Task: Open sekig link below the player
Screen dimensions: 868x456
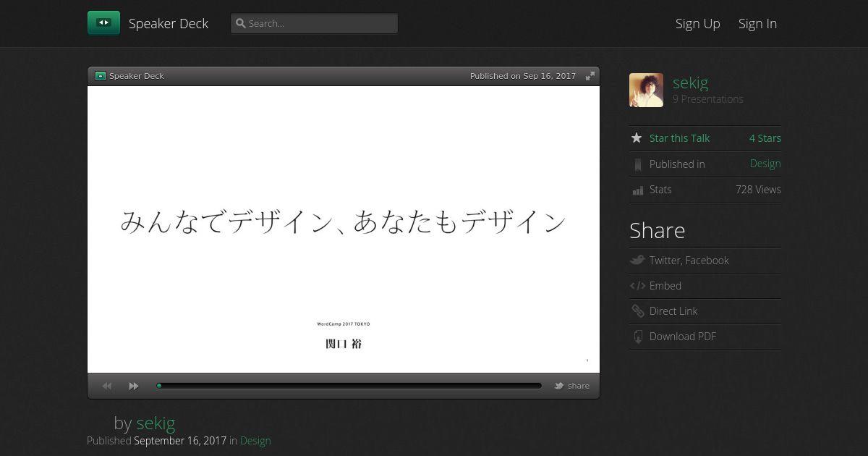Action: coord(156,423)
